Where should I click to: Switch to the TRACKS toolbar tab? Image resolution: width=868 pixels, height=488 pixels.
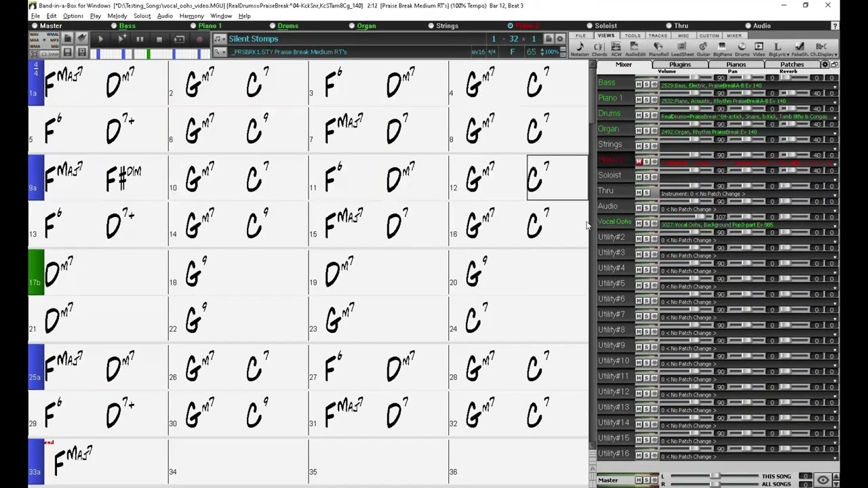click(658, 35)
